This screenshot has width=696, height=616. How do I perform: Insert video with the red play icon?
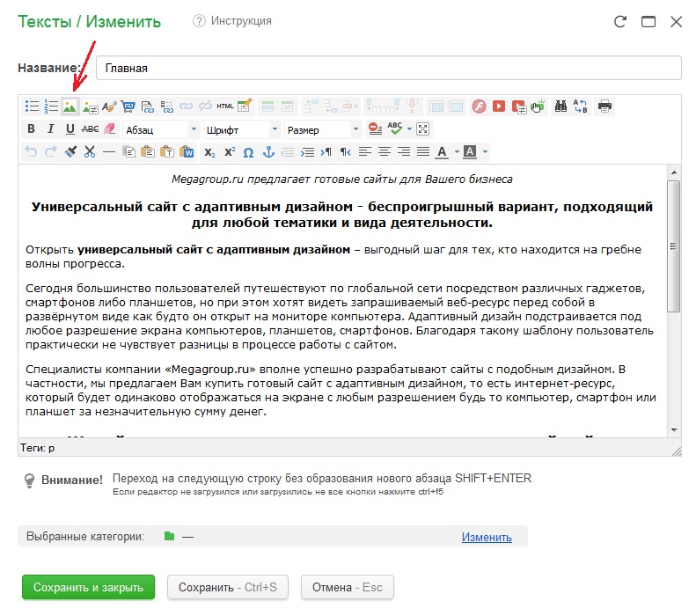click(499, 106)
